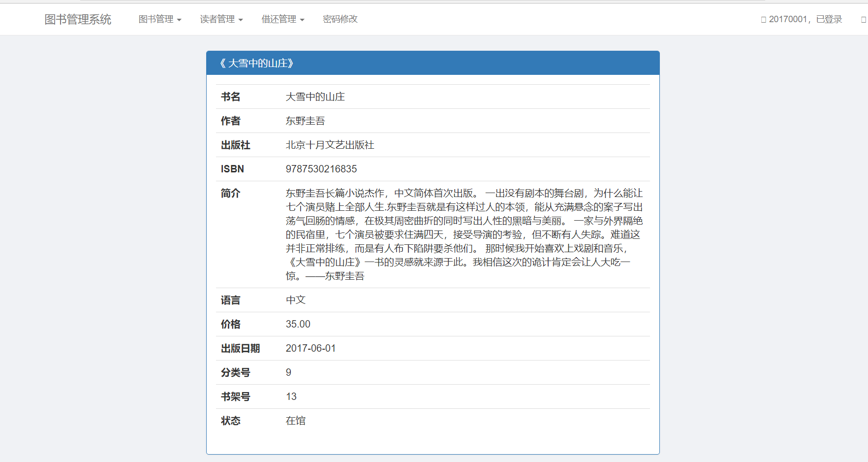
Task: Click the panel header 《大雪中的山庄》
Action: pyautogui.click(x=257, y=63)
